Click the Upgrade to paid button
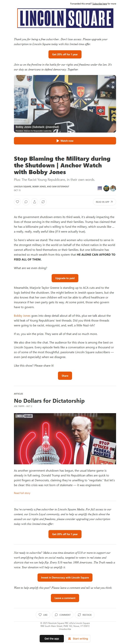 coord(65,278)
